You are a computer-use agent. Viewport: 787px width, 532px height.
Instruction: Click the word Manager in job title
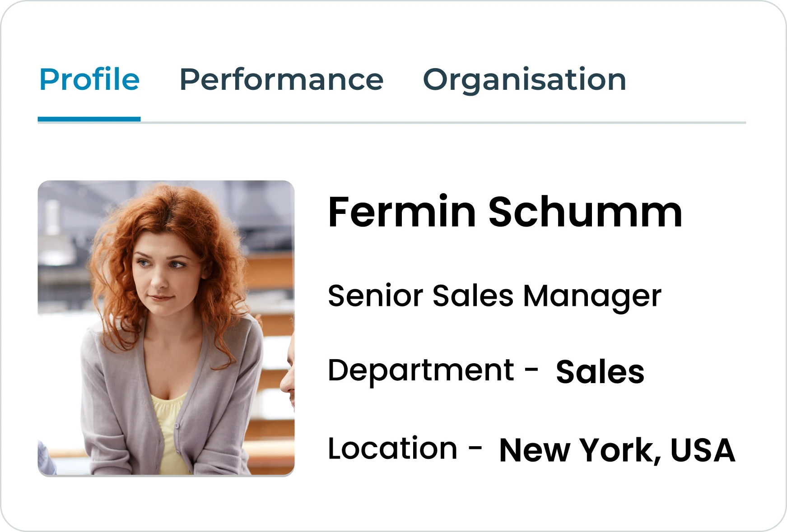point(592,297)
